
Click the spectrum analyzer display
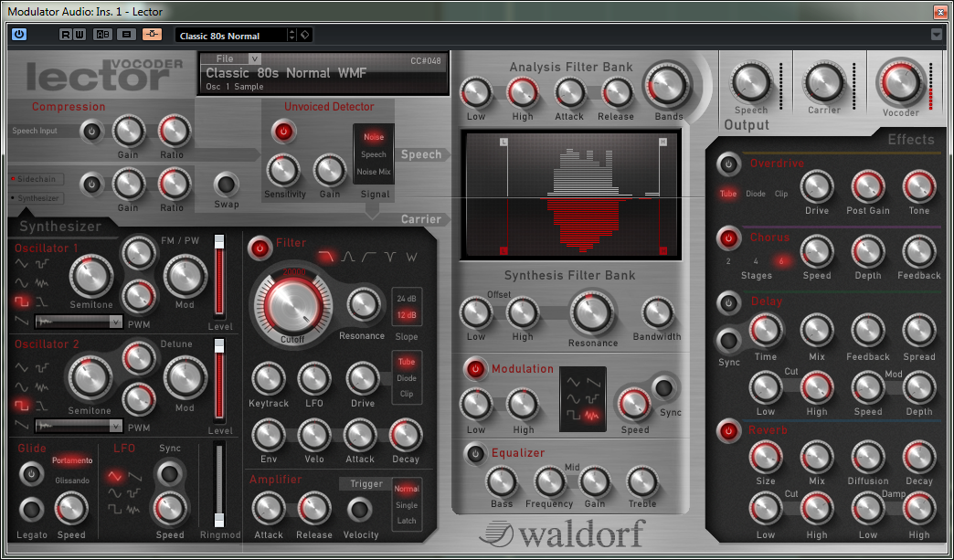(569, 194)
